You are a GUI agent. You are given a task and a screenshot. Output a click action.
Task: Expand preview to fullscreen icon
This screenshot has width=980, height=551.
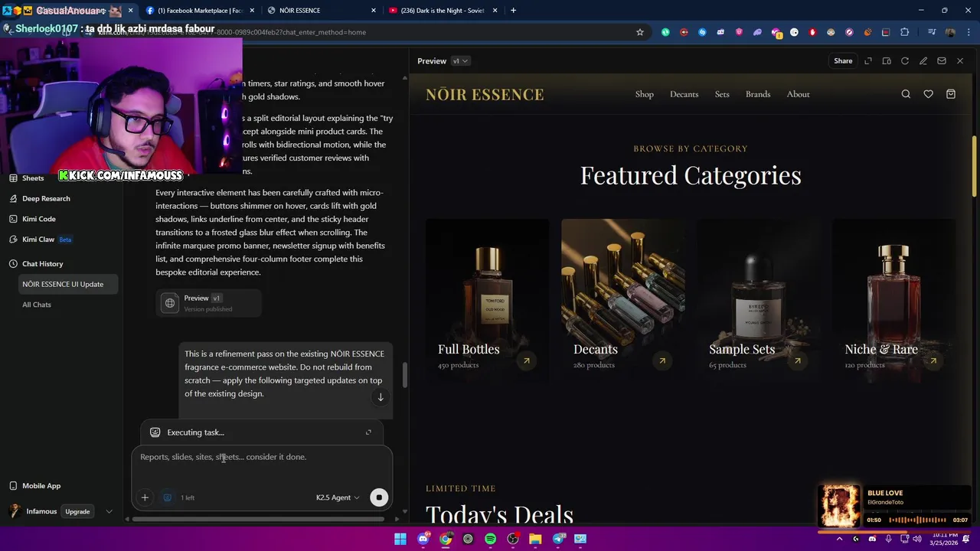[868, 61]
